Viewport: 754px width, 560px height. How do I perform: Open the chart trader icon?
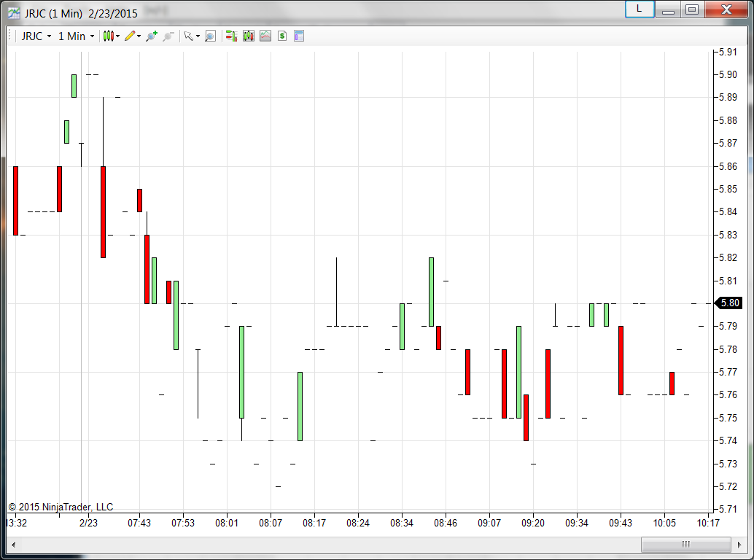(231, 36)
